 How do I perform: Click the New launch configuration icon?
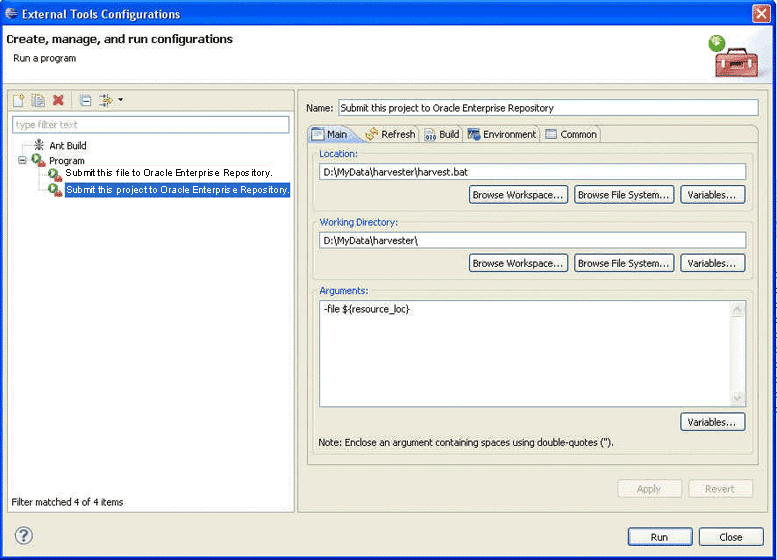pos(19,101)
